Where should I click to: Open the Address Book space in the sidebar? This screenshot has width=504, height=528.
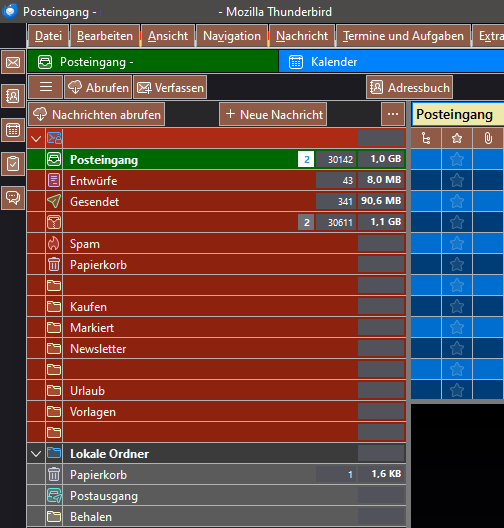[x=13, y=96]
